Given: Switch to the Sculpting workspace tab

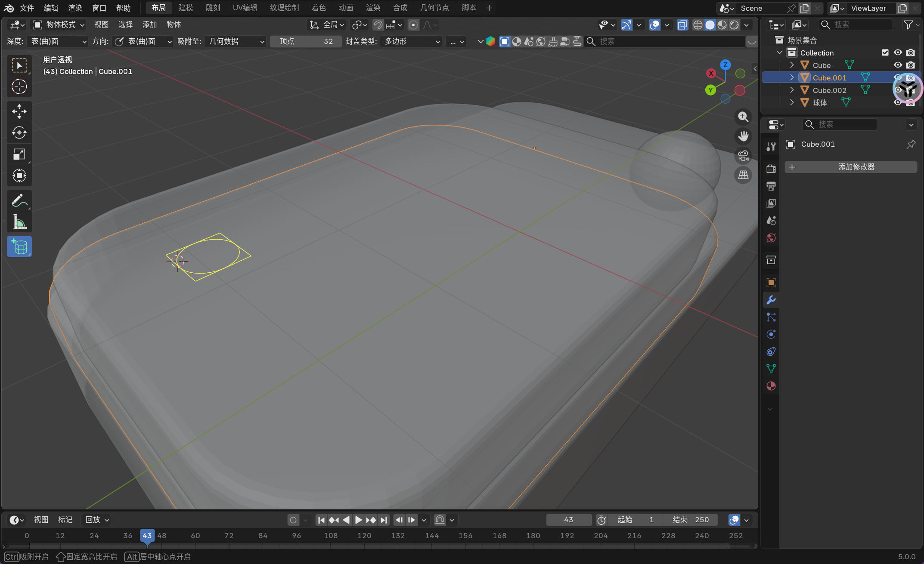Looking at the screenshot, I should (213, 8).
